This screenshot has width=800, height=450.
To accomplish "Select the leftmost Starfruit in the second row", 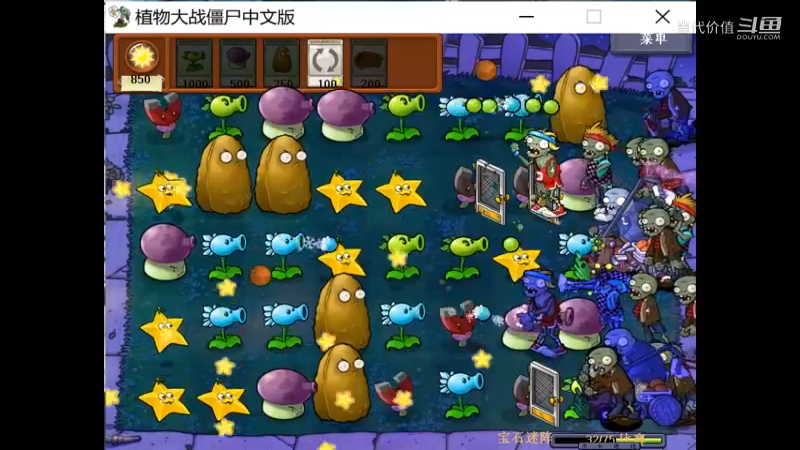I will tap(164, 191).
